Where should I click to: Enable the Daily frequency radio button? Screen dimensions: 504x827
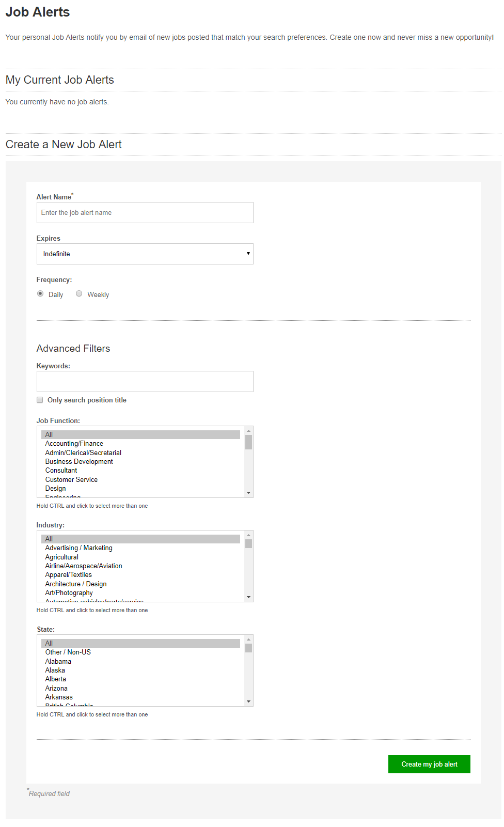(x=40, y=293)
